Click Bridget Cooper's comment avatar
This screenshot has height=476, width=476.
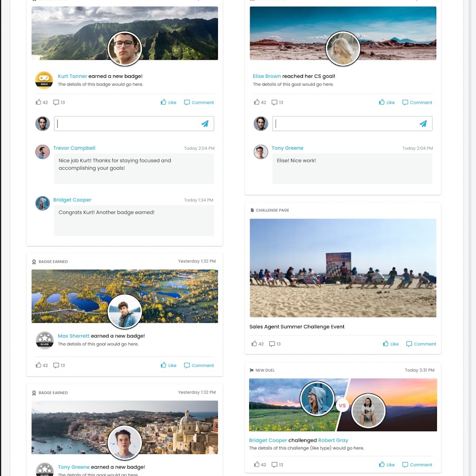tap(42, 204)
